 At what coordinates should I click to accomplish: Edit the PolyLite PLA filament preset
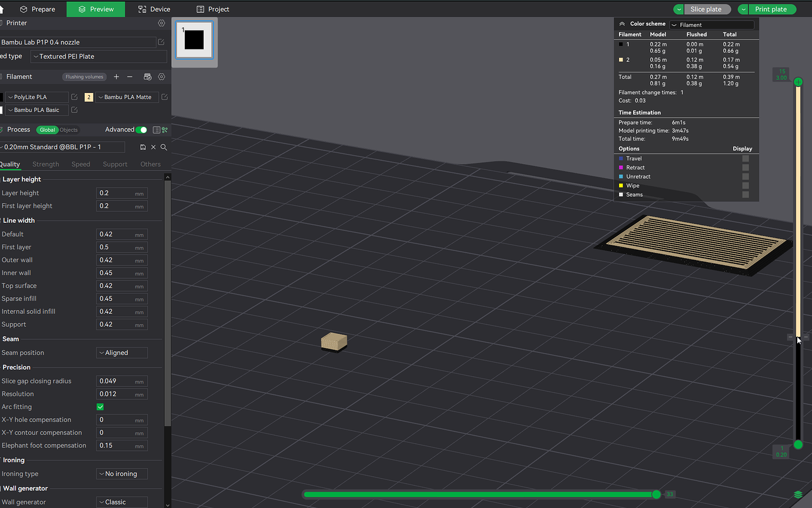(74, 97)
